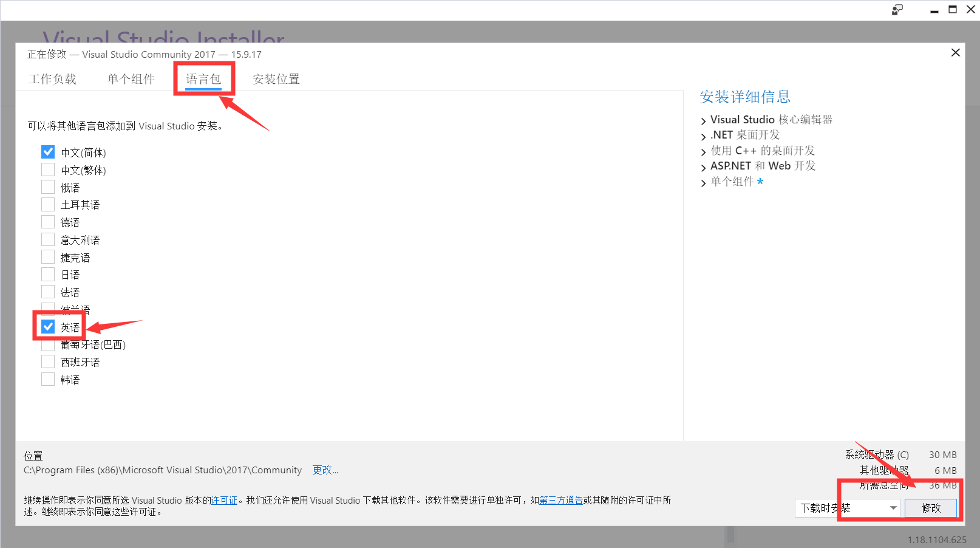This screenshot has width=980, height=548.
Task: Click the install path C:\Program Files text
Action: coord(163,470)
